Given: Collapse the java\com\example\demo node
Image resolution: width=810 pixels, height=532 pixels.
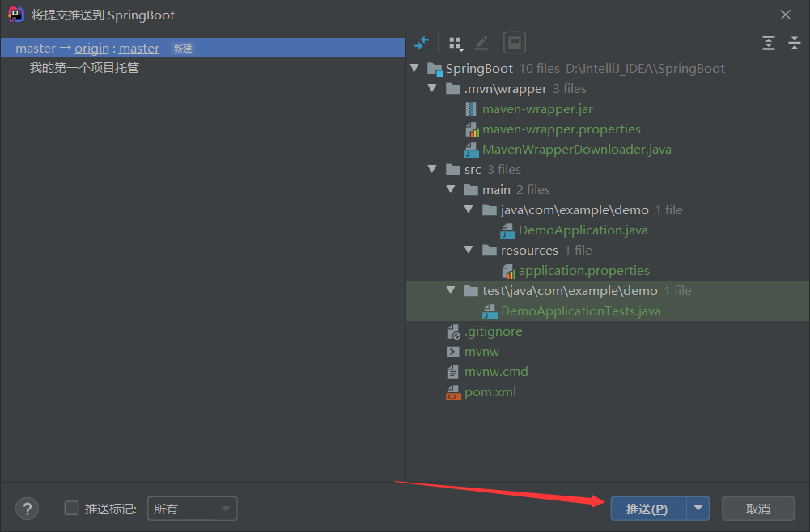Looking at the screenshot, I should (x=469, y=209).
